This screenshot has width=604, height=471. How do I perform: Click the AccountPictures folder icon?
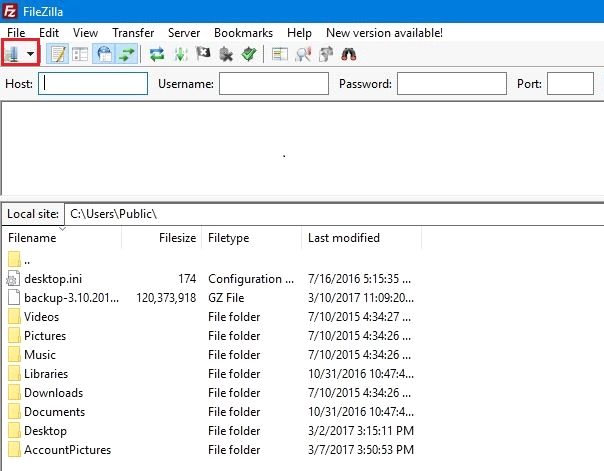click(14, 450)
